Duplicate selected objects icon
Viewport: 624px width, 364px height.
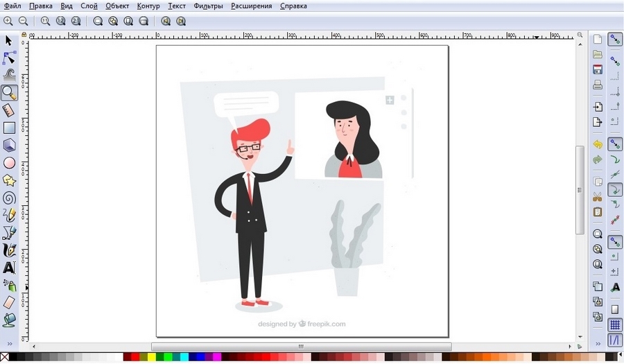coord(598,286)
